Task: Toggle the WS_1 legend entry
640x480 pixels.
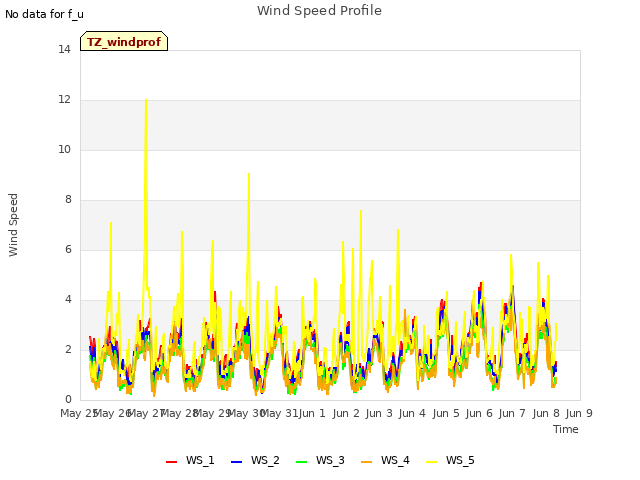Action: tap(190, 460)
